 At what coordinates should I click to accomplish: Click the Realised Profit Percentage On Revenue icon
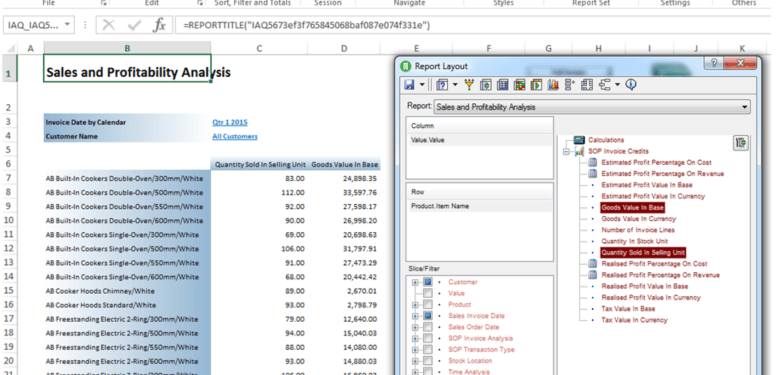pyautogui.click(x=592, y=275)
